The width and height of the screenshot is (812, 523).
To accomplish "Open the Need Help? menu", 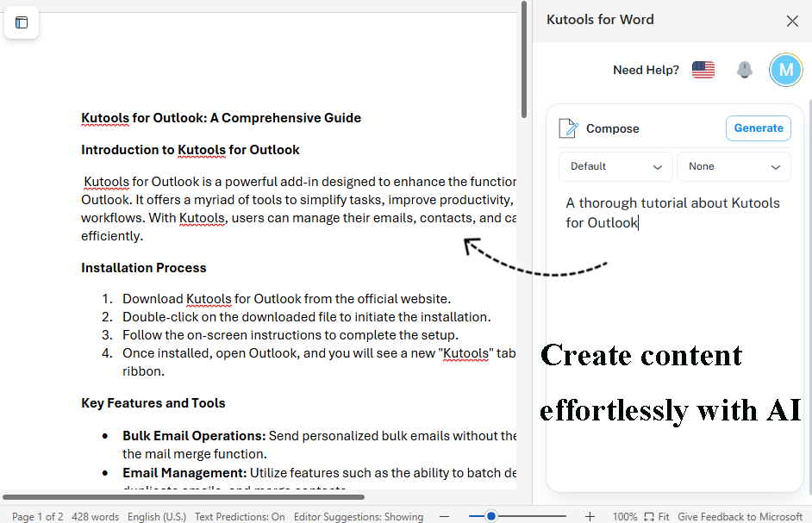I will 646,70.
